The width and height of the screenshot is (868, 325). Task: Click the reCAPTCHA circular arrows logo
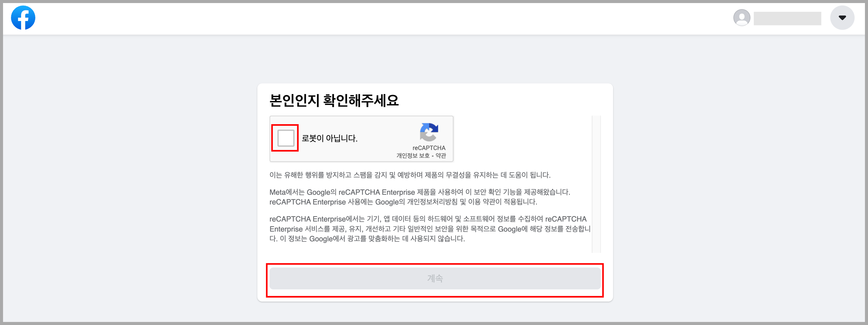point(429,132)
